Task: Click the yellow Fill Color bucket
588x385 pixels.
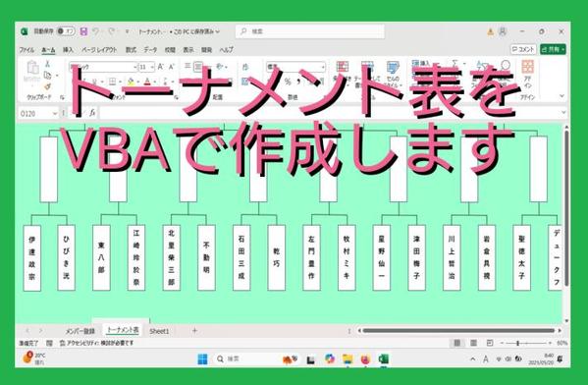Action: [x=131, y=82]
